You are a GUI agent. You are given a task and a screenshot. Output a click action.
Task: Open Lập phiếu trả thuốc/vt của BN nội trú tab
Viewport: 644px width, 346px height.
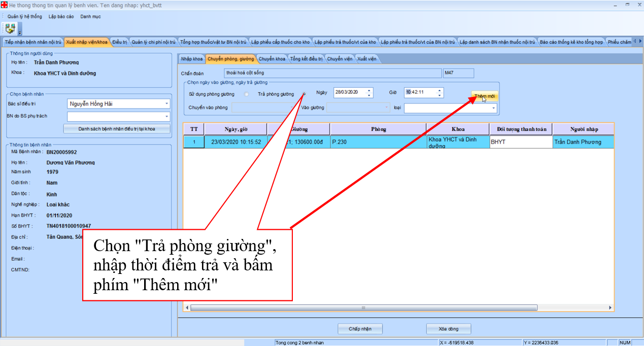click(x=418, y=42)
